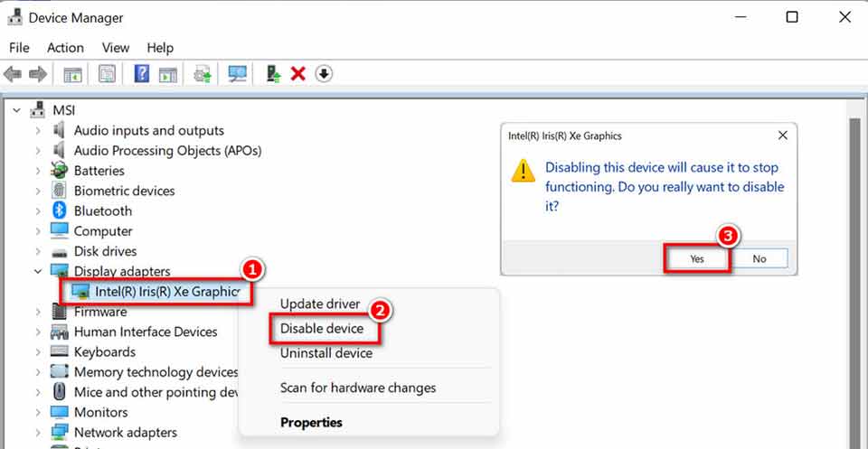Click the Properties sheet toolbar icon
868x449 pixels.
coord(107,74)
